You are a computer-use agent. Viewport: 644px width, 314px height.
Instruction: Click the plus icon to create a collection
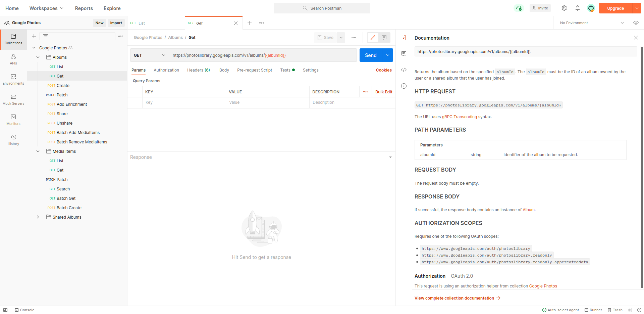34,36
